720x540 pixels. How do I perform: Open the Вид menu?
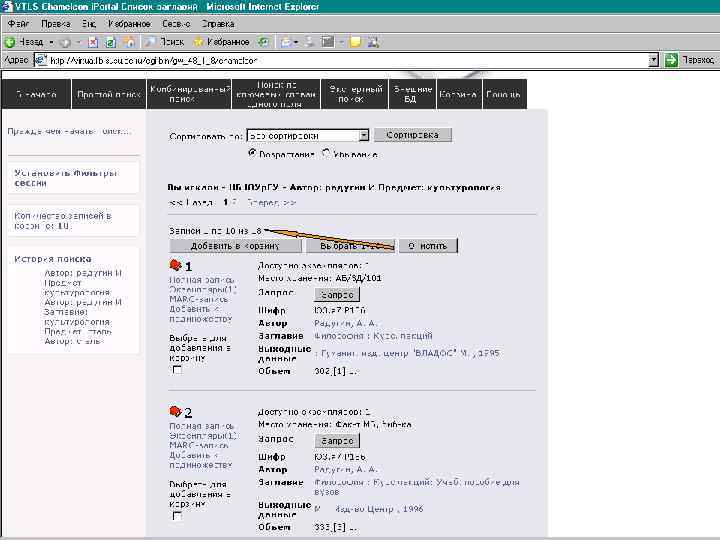89,23
